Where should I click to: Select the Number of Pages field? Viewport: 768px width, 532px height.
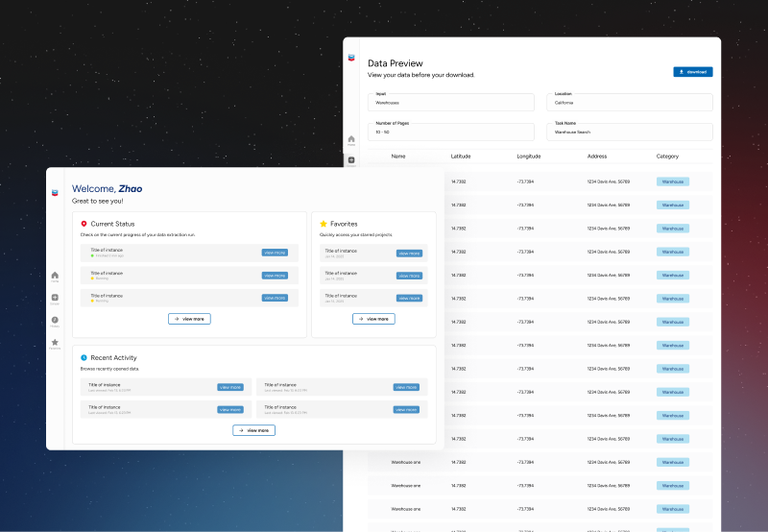[451, 132]
